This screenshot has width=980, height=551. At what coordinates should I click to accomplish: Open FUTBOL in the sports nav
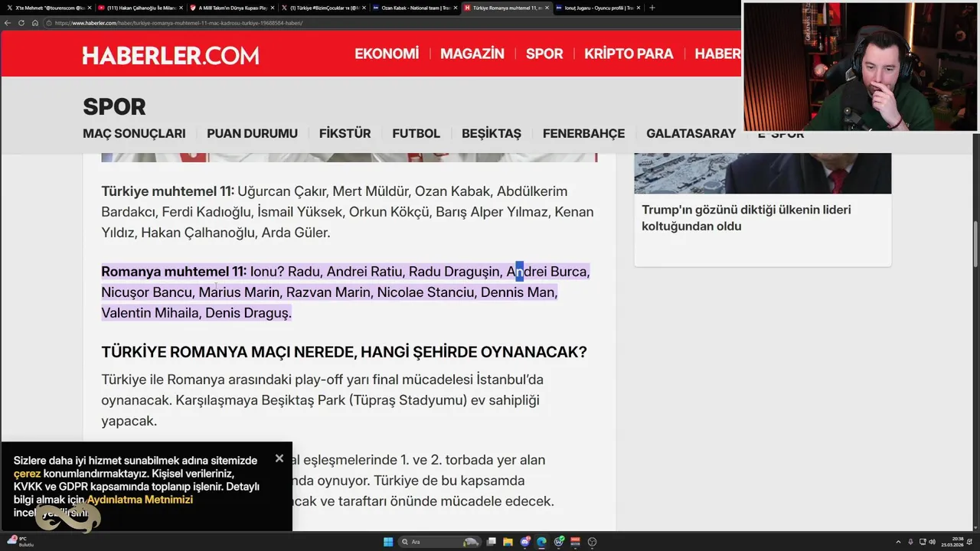coord(416,133)
